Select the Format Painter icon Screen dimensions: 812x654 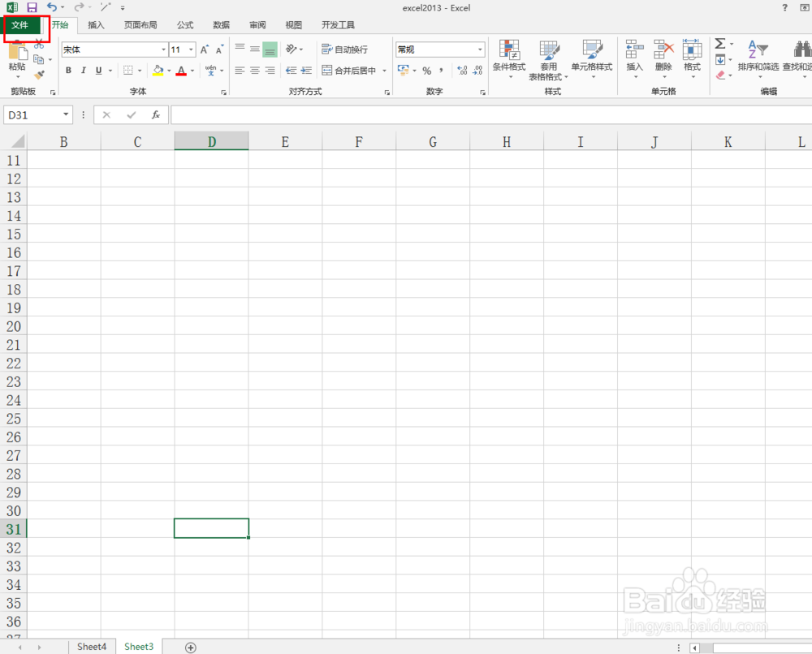pos(38,75)
